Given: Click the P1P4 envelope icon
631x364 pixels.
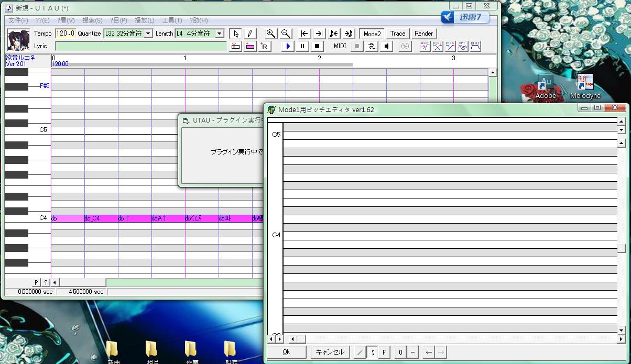Looking at the screenshot, I should click(450, 46).
